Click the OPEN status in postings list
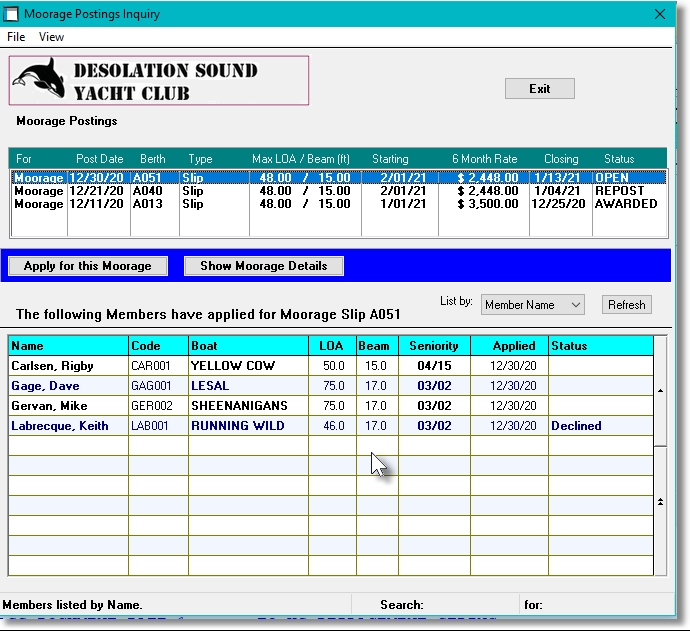The width and height of the screenshot is (690, 631). point(612,177)
